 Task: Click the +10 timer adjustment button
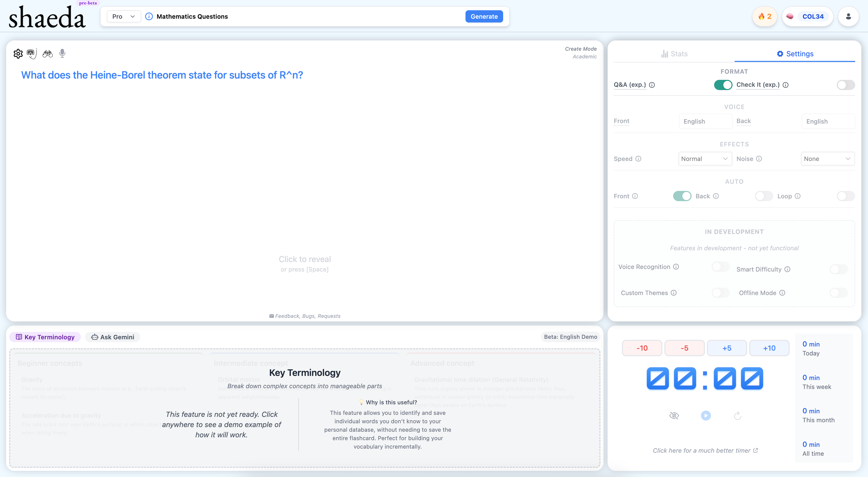coord(769,348)
